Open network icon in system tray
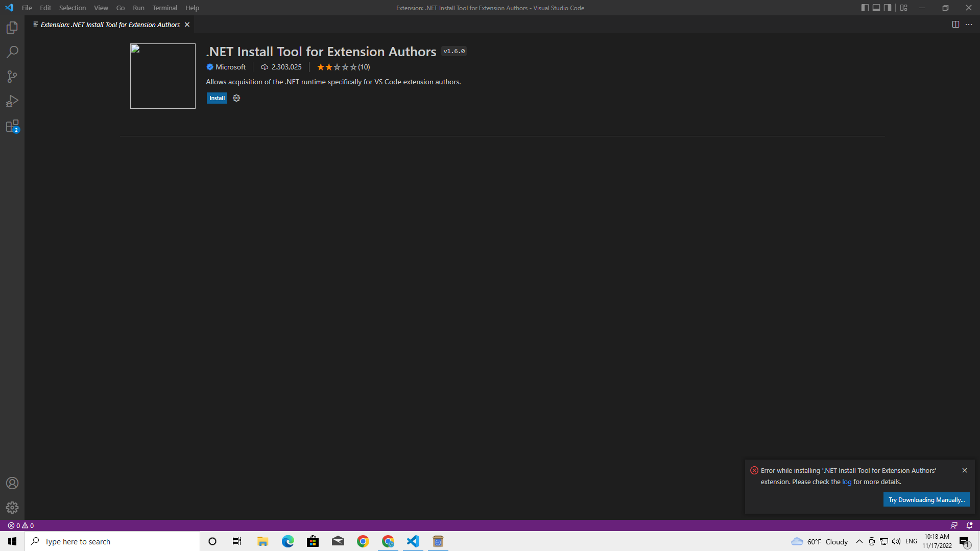The height and width of the screenshot is (551, 980). point(884,541)
